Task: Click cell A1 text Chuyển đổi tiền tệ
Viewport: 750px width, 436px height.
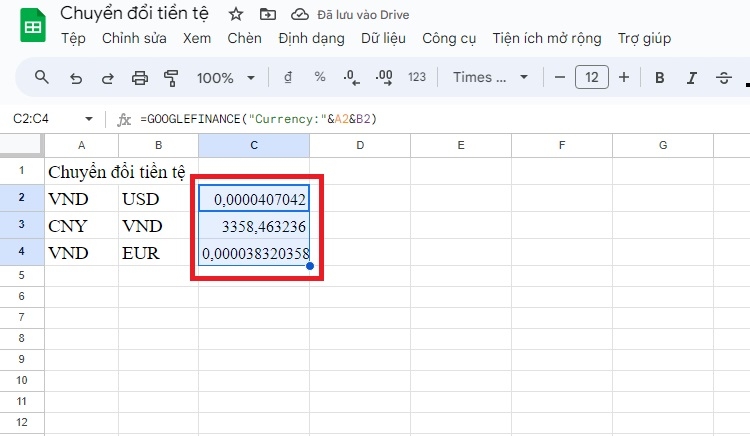Action: pos(117,172)
